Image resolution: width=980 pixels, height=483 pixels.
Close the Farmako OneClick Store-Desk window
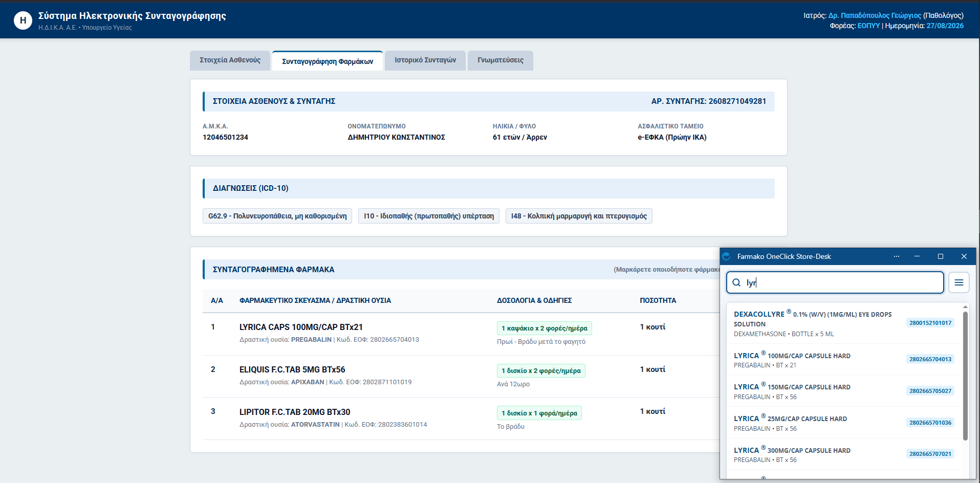click(x=964, y=256)
